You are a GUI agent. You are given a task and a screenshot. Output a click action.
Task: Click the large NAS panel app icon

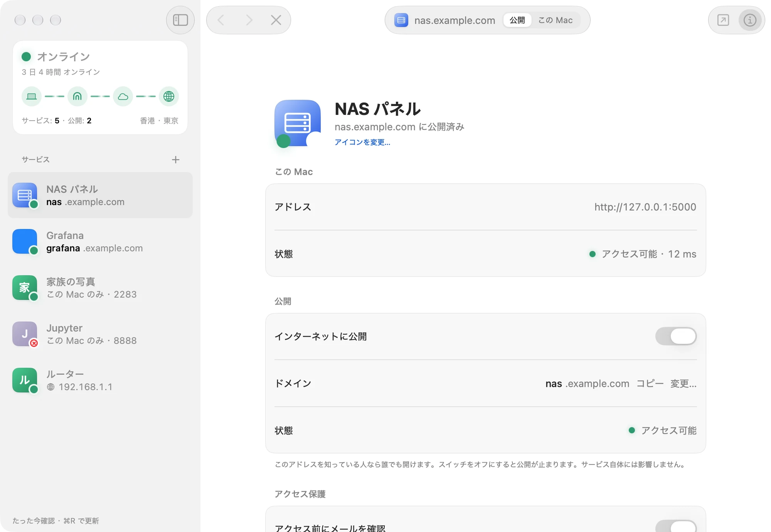point(298,123)
